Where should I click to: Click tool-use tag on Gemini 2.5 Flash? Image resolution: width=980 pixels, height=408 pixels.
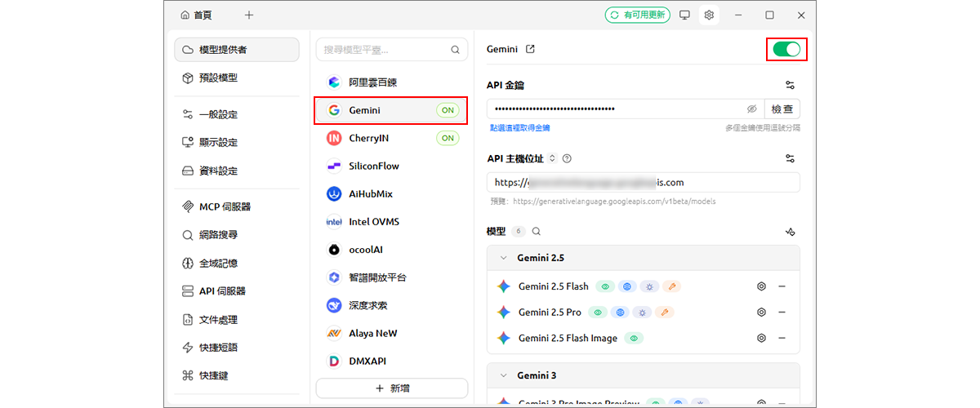coord(671,286)
